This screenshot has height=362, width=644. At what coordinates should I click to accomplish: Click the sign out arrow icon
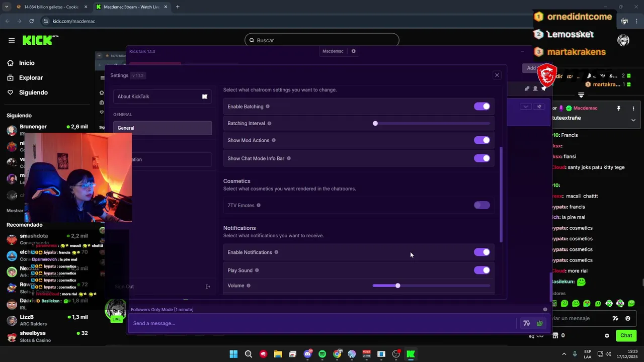point(208,287)
